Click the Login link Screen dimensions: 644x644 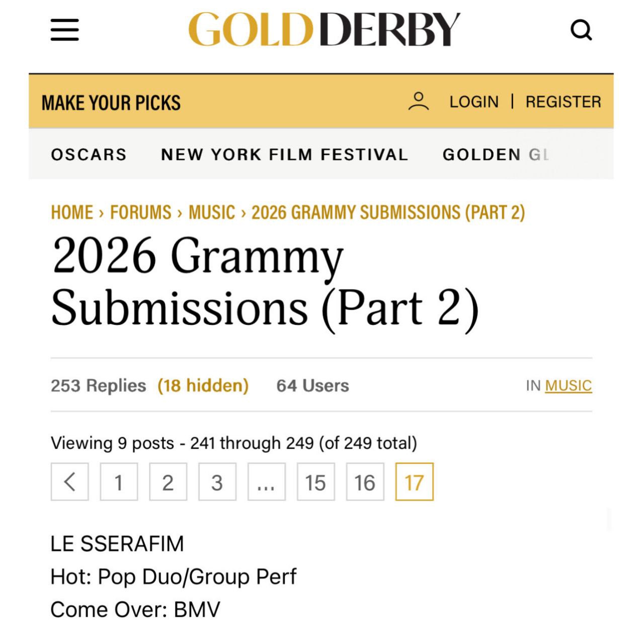coord(473,102)
